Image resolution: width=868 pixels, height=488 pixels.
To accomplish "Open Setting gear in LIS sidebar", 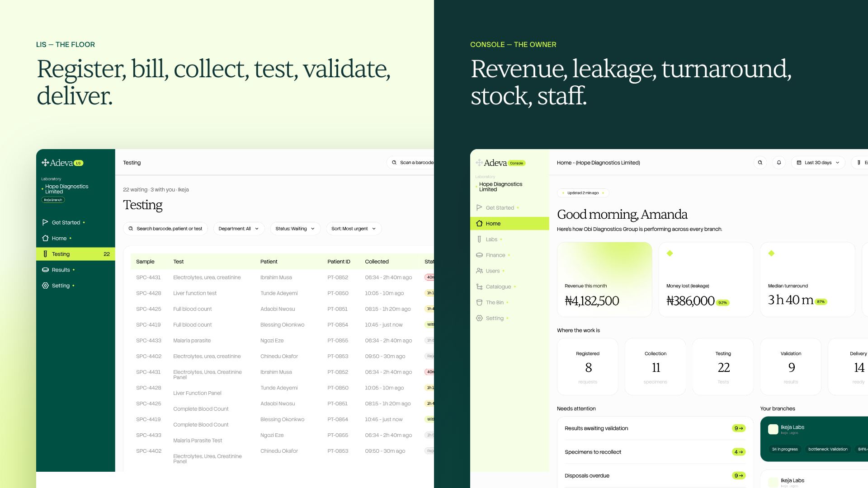I will (x=45, y=286).
